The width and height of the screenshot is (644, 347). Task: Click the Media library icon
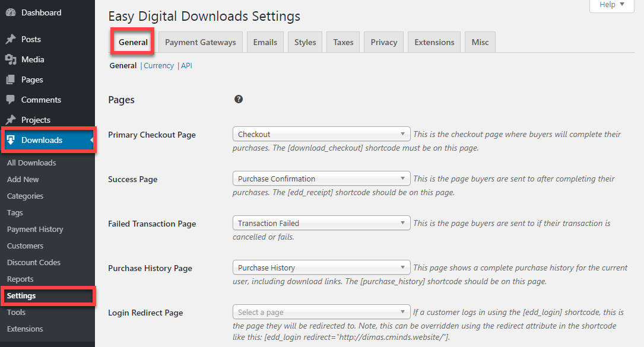11,59
